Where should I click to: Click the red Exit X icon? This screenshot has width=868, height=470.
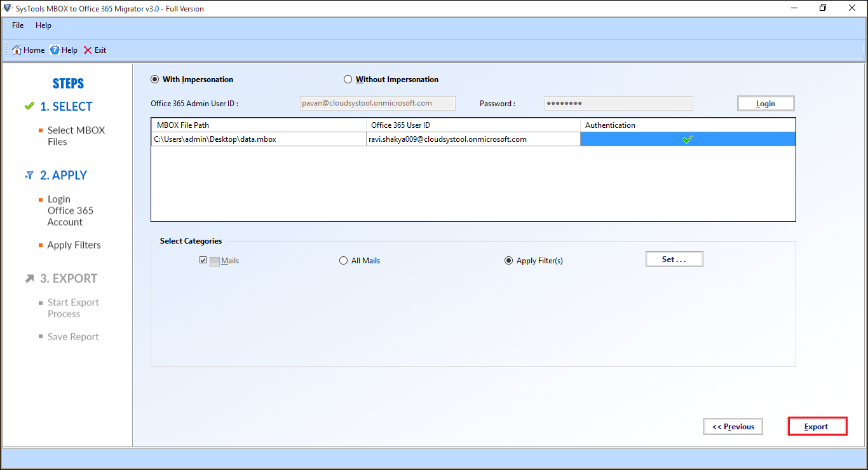(x=88, y=50)
